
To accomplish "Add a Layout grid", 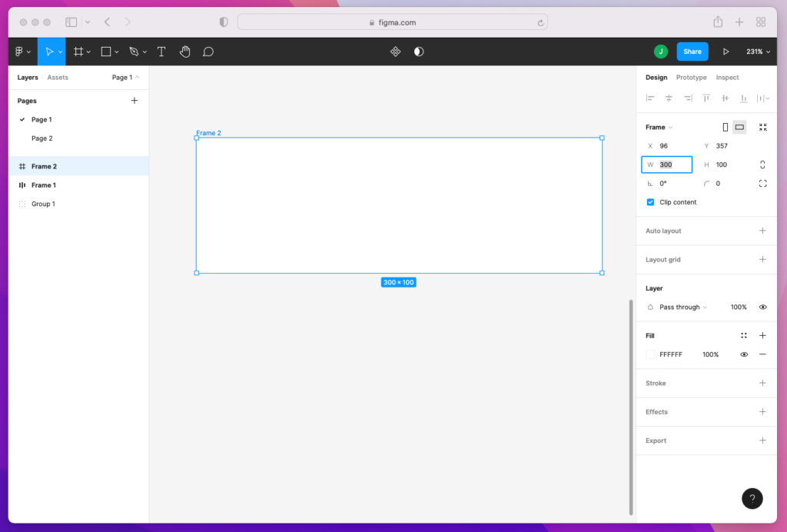I will click(x=763, y=260).
